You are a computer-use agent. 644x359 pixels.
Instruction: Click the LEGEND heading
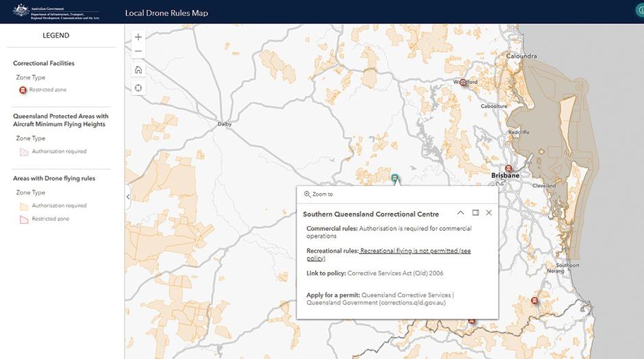click(x=56, y=36)
